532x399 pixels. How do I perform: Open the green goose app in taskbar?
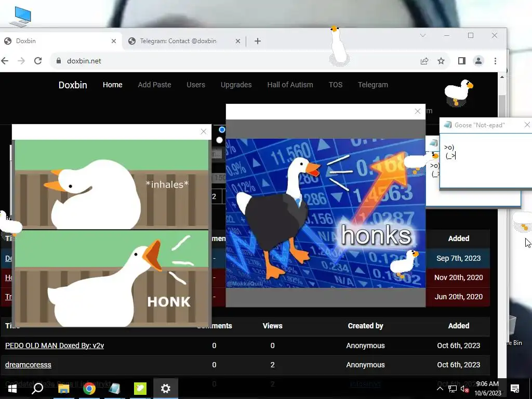[x=140, y=389]
